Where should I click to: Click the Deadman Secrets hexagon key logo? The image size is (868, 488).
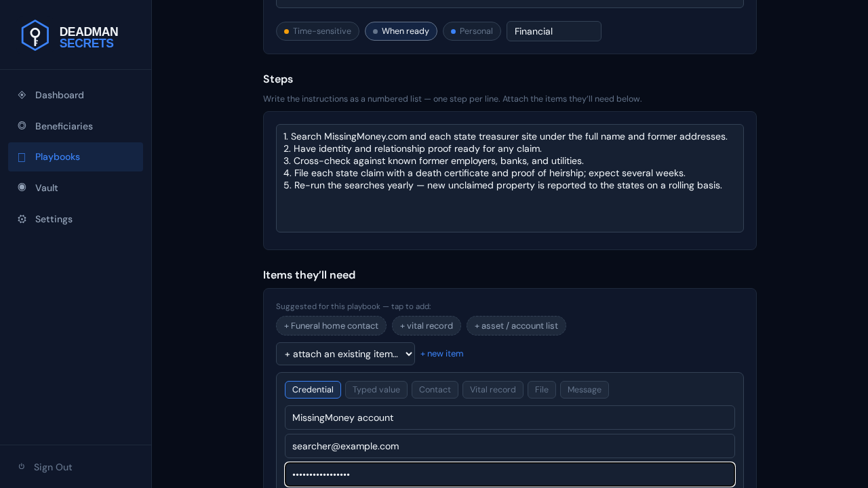click(x=35, y=35)
